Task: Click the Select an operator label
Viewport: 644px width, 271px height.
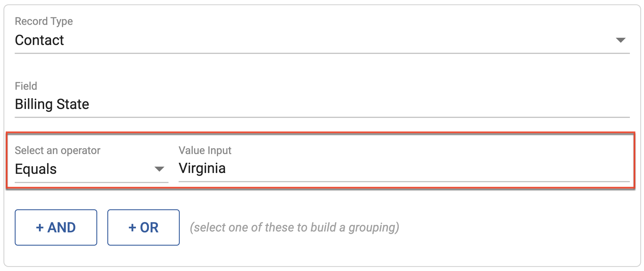Action: coord(57,150)
